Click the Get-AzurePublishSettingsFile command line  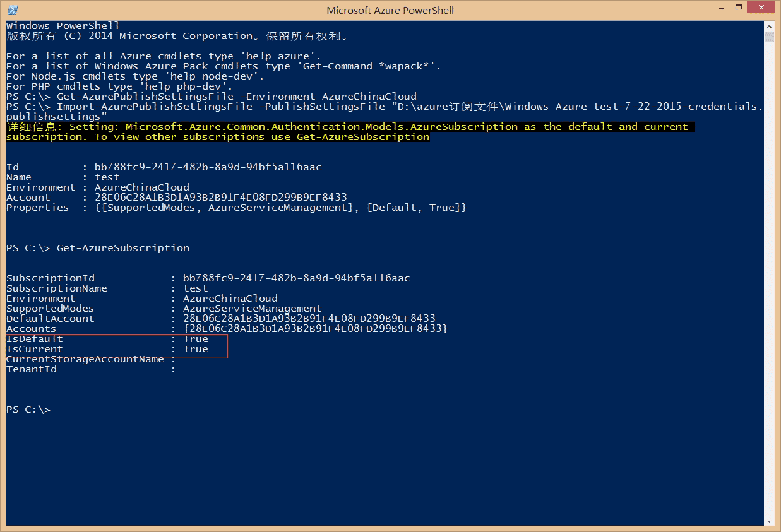click(x=236, y=97)
